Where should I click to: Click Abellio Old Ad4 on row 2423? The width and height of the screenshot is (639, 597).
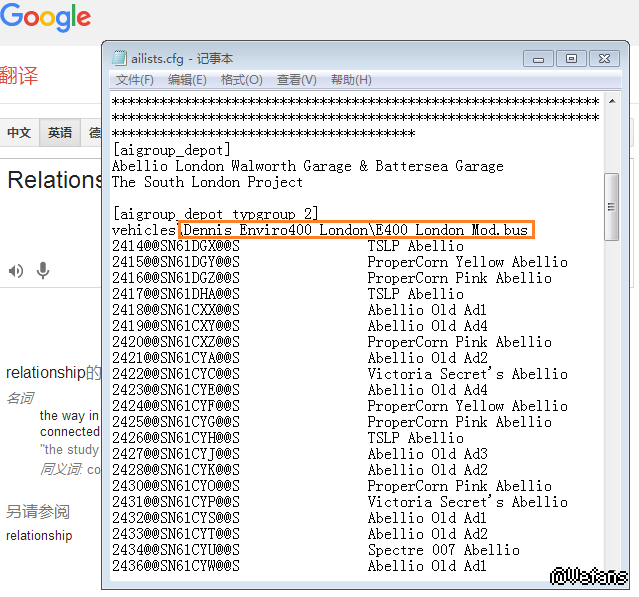pos(427,390)
